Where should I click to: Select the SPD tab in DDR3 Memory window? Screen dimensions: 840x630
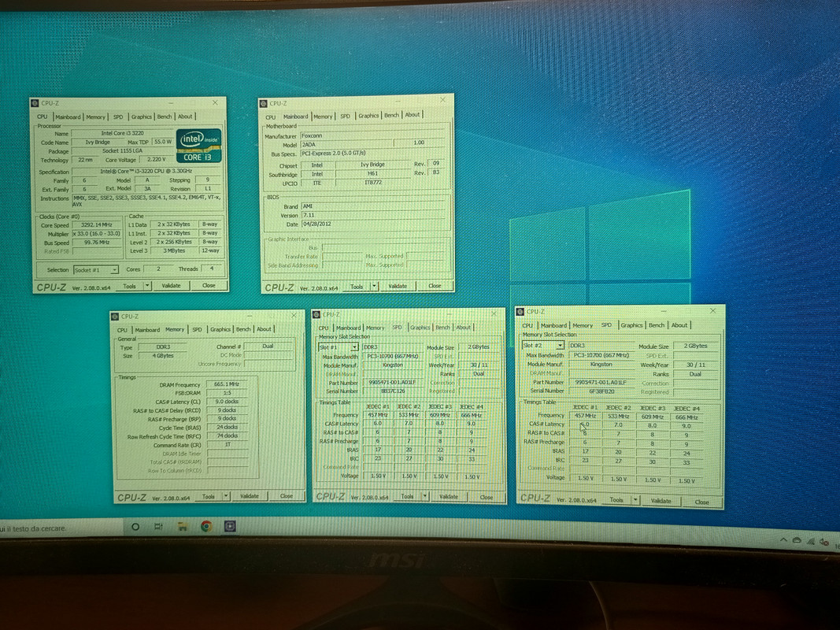click(197, 329)
